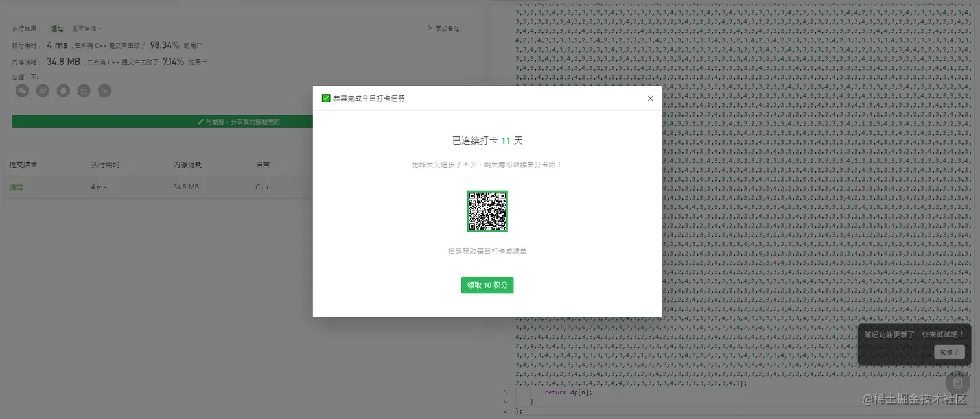Screen dimensions: 980x419
Task: Share result via Weibo icon
Action: pos(43,91)
